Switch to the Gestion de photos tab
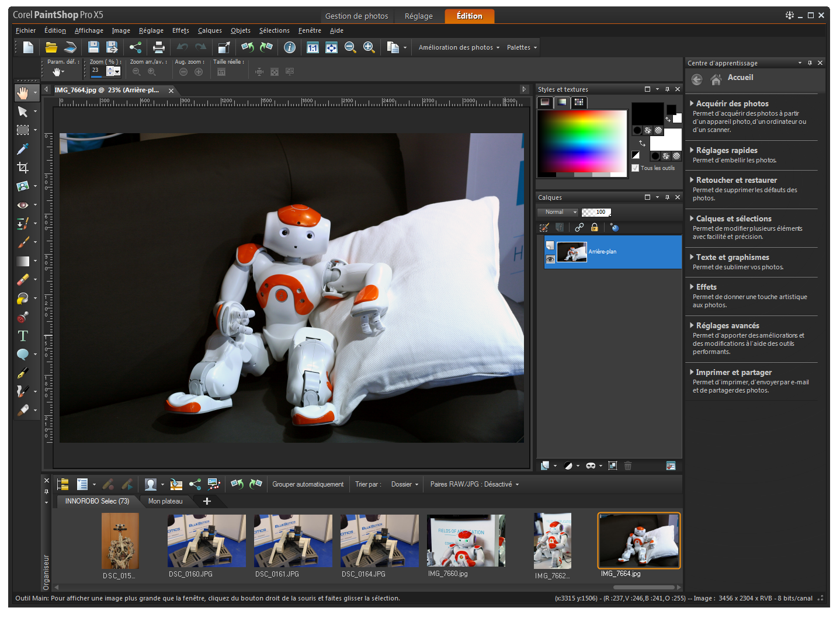This screenshot has width=840, height=618. (357, 16)
